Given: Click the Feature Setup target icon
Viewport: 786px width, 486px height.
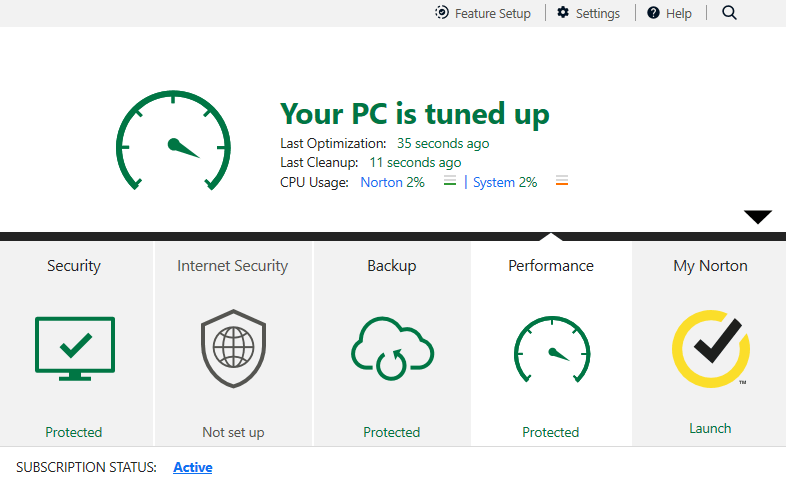Looking at the screenshot, I should click(x=442, y=13).
